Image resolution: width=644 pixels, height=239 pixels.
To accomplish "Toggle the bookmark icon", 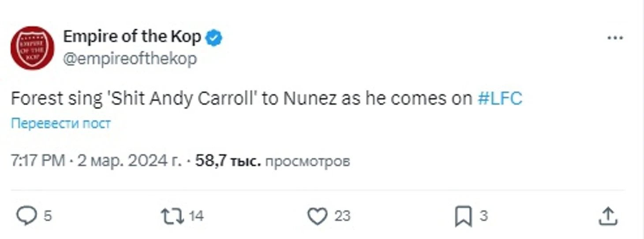I will [x=464, y=216].
